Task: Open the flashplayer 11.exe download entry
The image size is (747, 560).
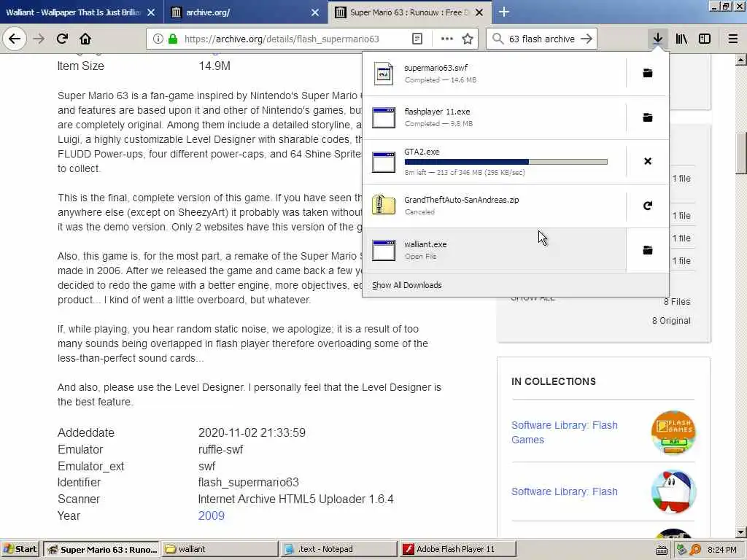Action: tap(495, 117)
